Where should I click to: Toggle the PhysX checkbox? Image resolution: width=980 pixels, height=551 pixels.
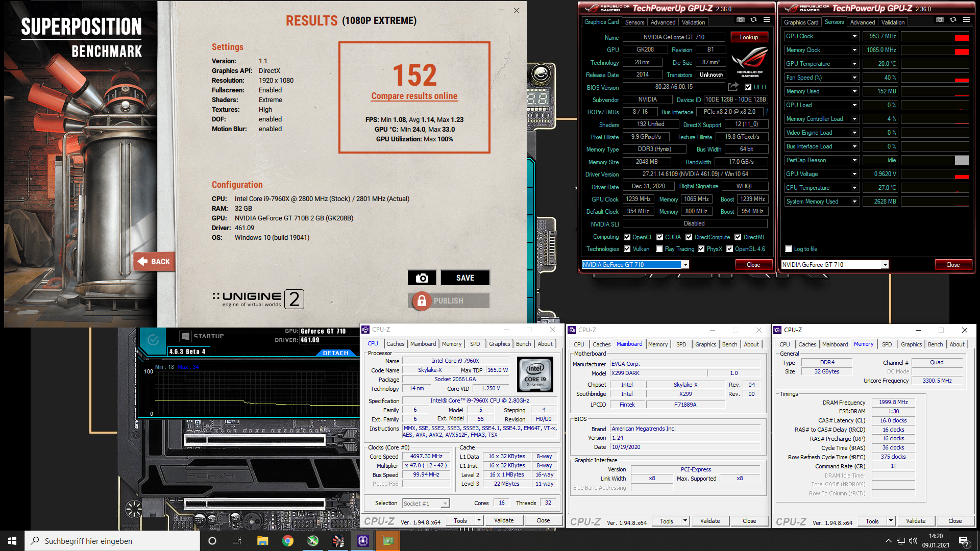(701, 249)
